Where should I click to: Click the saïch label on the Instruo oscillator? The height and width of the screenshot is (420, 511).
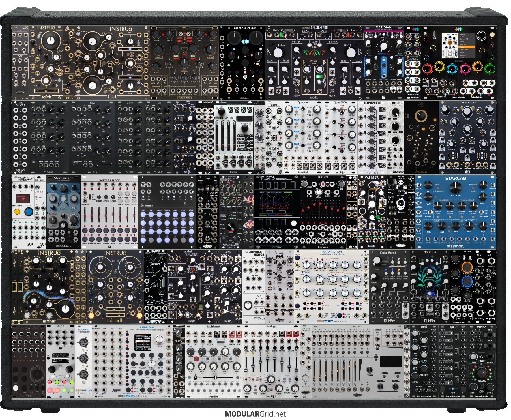pyautogui.click(x=46, y=97)
